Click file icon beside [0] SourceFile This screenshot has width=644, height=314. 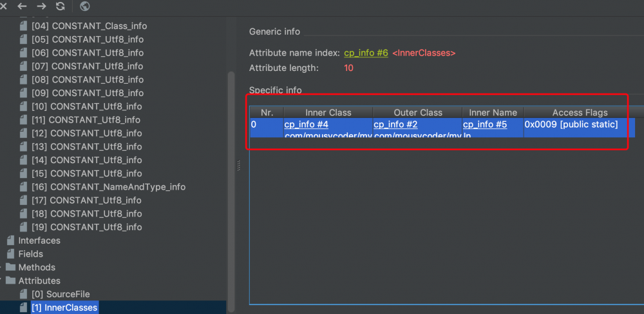click(24, 294)
